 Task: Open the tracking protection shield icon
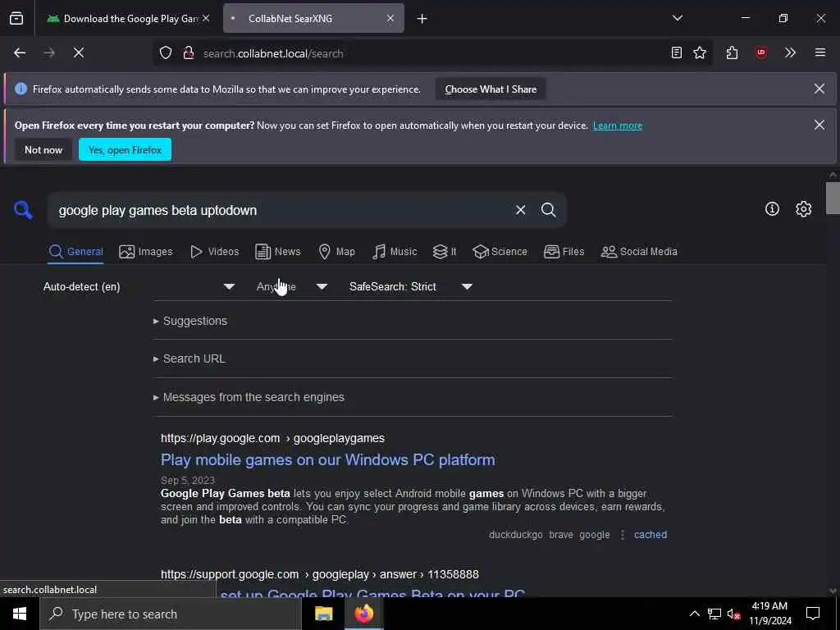tap(166, 53)
